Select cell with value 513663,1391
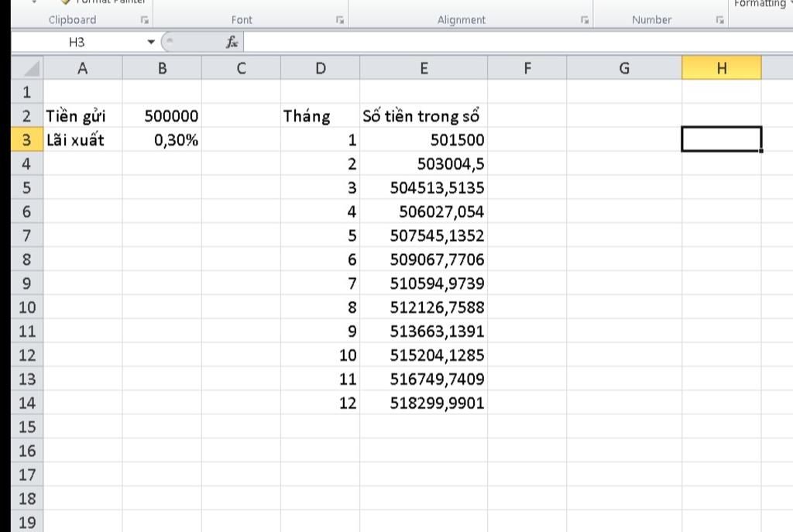This screenshot has width=793, height=532. [x=424, y=331]
